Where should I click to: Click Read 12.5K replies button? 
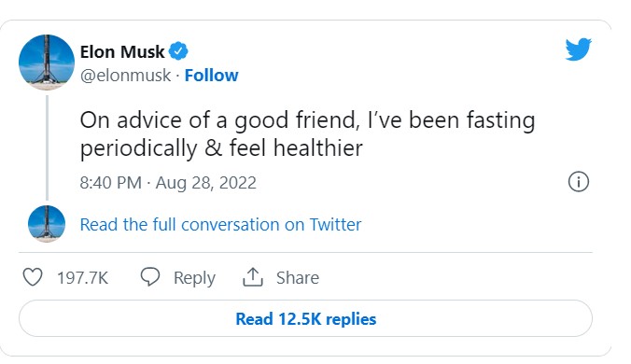[305, 318]
